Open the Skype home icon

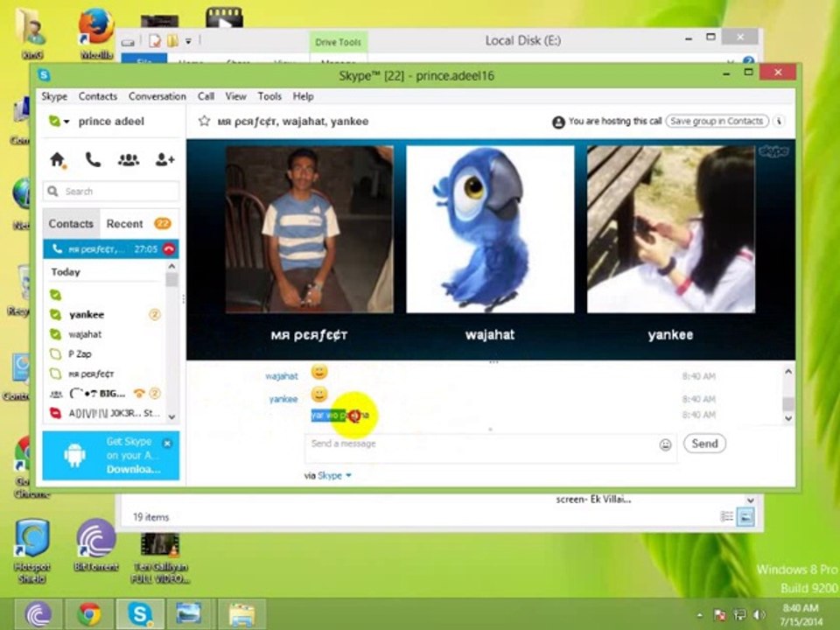pos(58,159)
